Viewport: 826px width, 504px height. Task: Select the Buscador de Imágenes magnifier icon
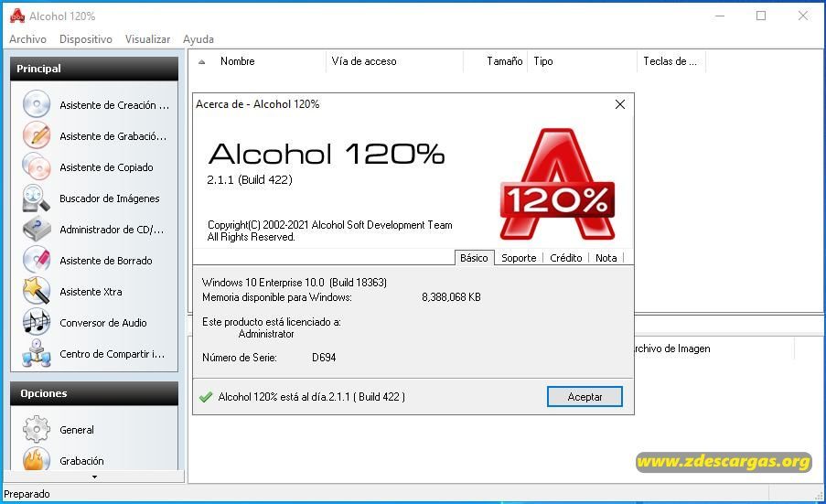click(37, 198)
